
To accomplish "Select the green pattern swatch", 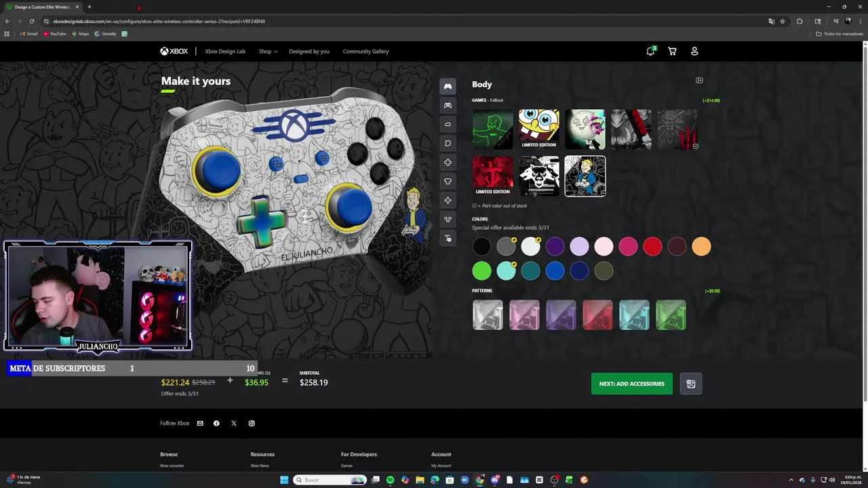I will point(671,315).
